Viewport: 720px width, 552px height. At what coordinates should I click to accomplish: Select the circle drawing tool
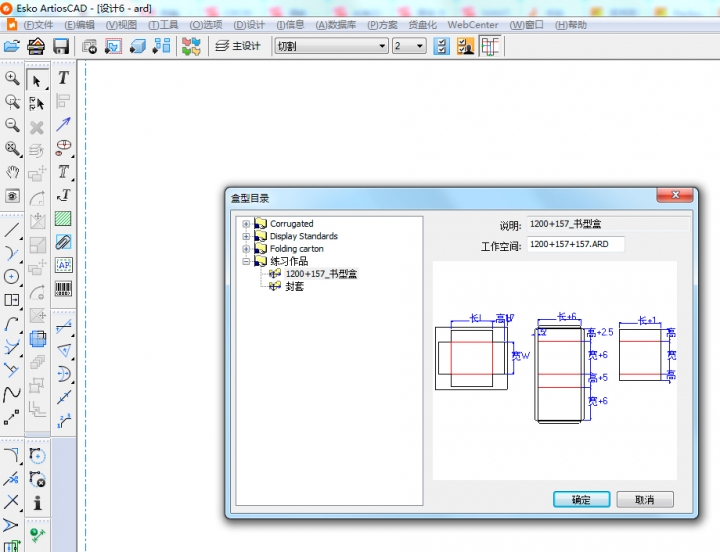tap(12, 276)
